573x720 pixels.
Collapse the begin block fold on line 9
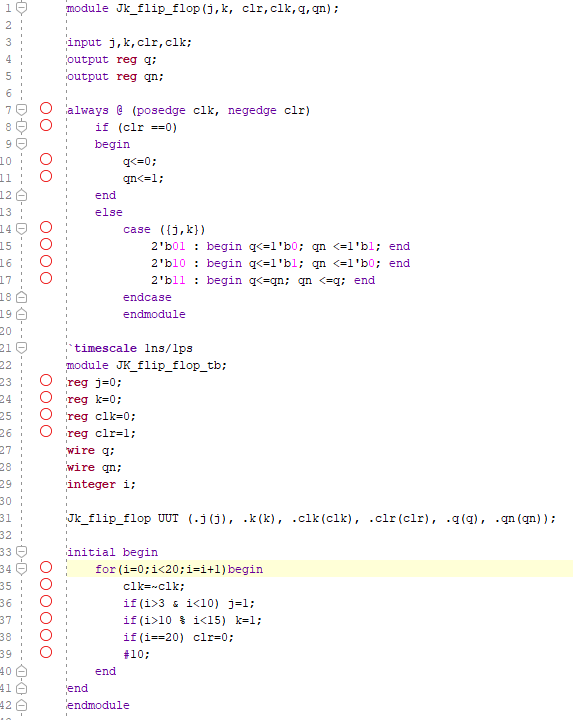(22, 144)
